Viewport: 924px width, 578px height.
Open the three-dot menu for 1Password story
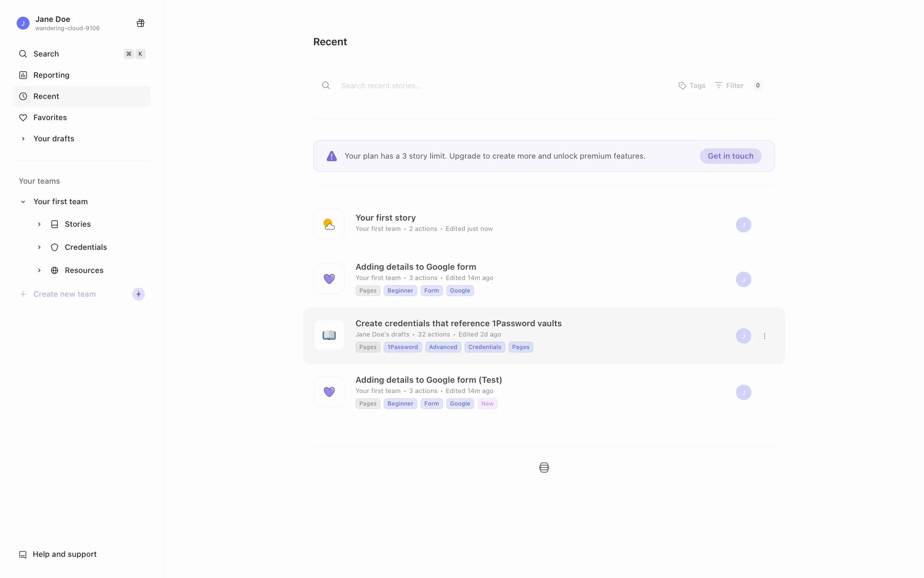[x=765, y=336]
